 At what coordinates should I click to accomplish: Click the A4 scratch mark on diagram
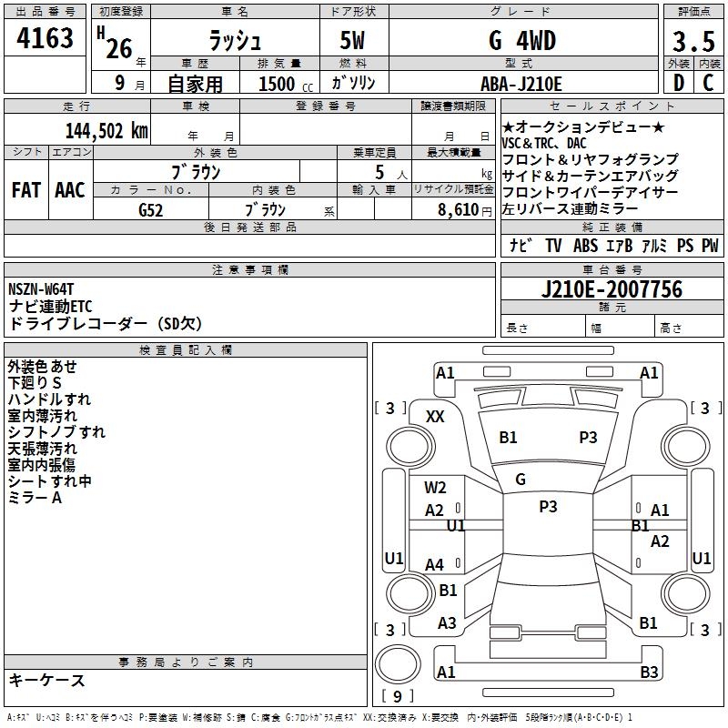[435, 564]
